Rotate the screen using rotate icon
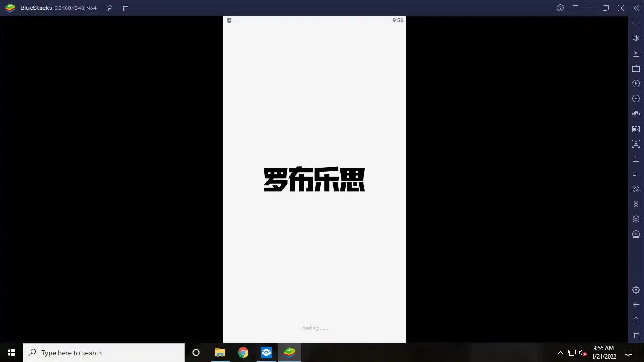The height and width of the screenshot is (362, 644). [x=636, y=189]
